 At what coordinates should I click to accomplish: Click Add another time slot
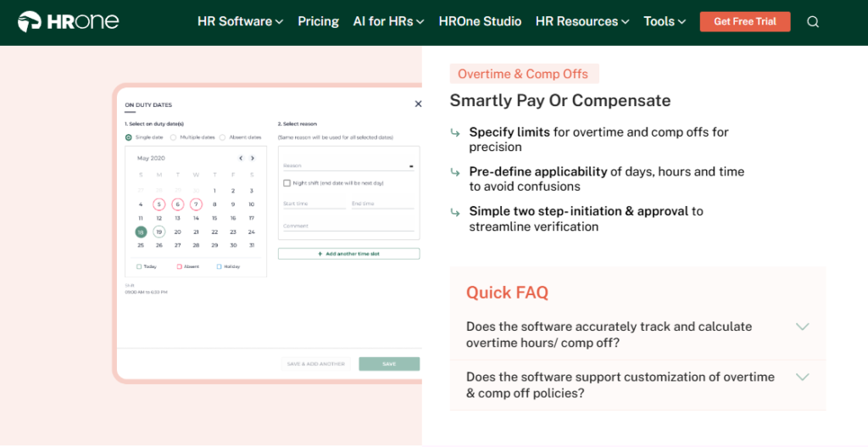348,254
